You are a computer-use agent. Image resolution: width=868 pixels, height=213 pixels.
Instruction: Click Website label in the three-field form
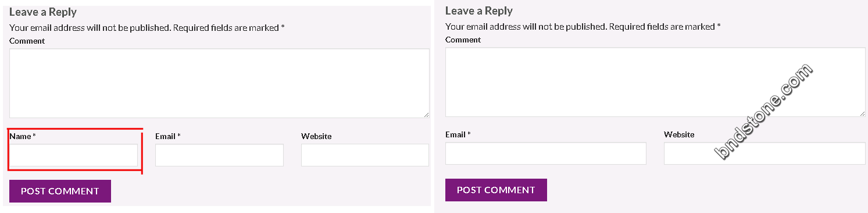[x=316, y=136]
